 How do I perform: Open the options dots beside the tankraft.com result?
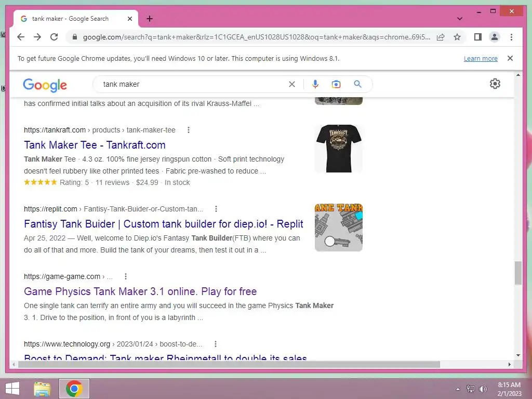click(x=189, y=130)
